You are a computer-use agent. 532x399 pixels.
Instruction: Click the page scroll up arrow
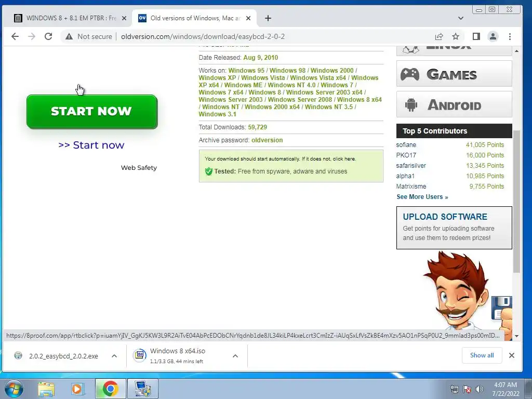[x=516, y=51]
